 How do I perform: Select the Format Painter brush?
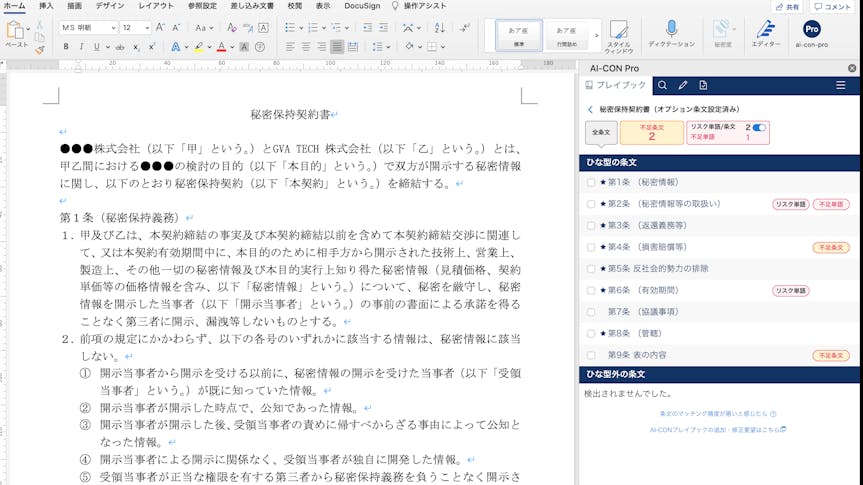tap(40, 50)
